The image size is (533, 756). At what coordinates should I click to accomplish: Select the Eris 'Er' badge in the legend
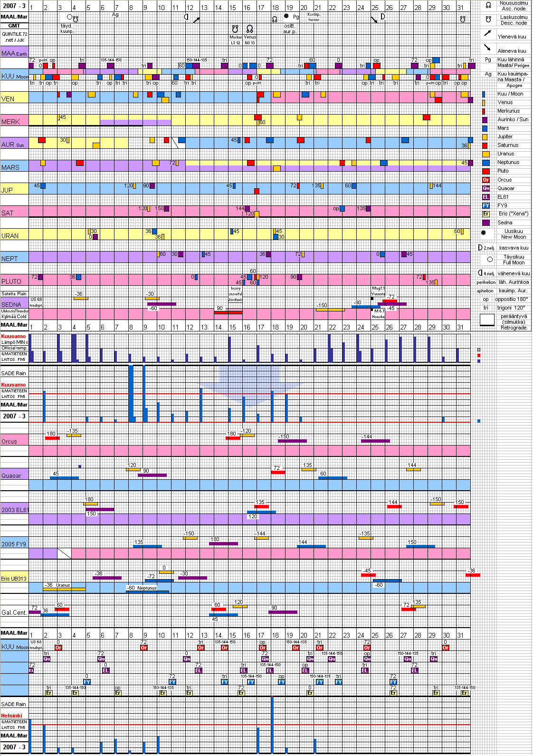[x=485, y=214]
